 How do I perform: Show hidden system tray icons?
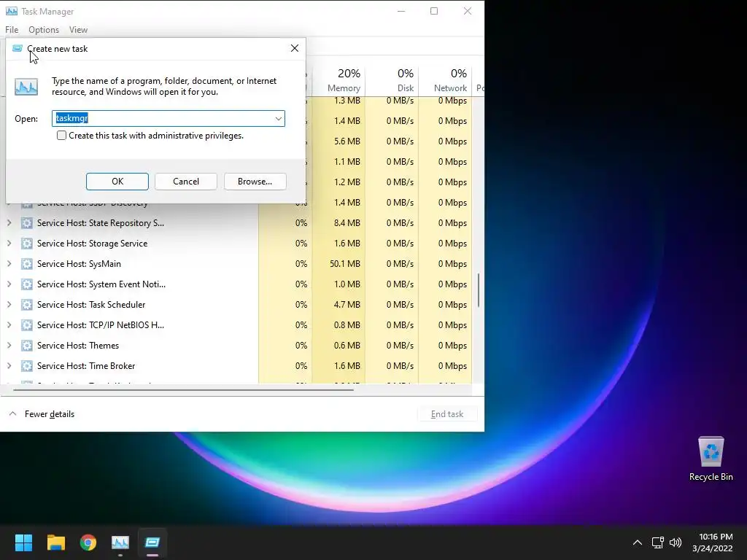click(638, 542)
